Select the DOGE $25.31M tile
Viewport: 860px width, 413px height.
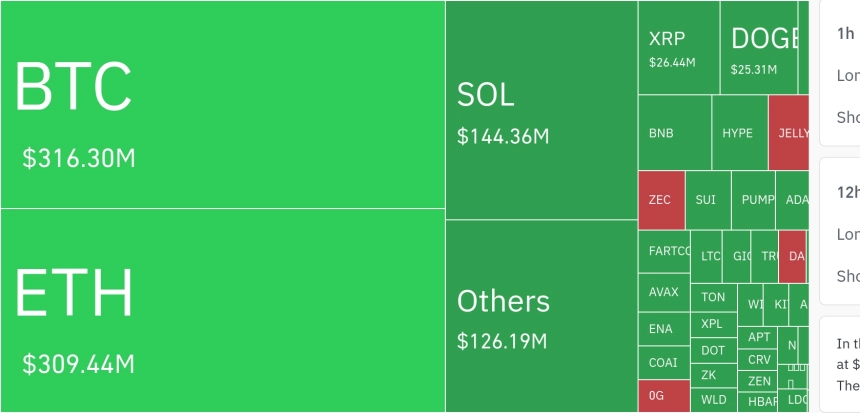point(759,48)
